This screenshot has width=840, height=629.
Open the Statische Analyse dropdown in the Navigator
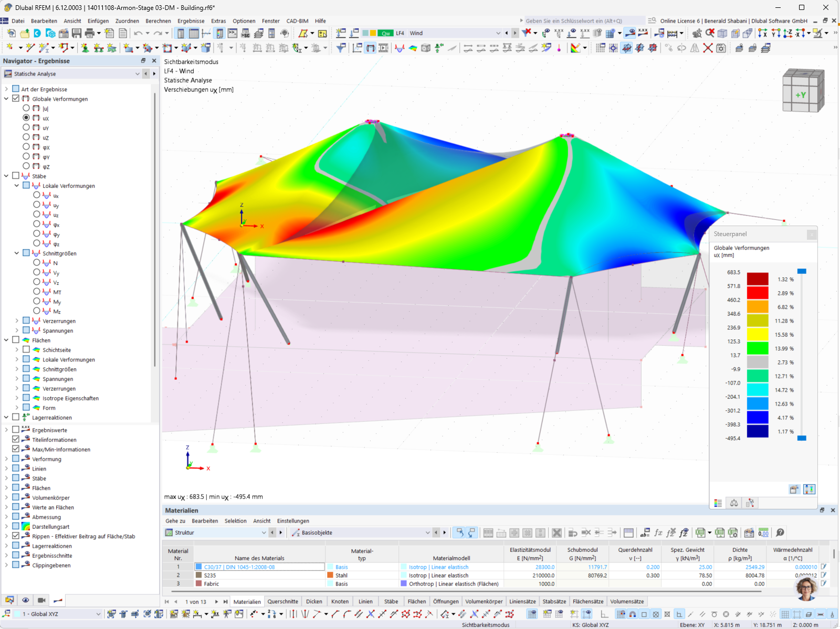[x=136, y=73]
